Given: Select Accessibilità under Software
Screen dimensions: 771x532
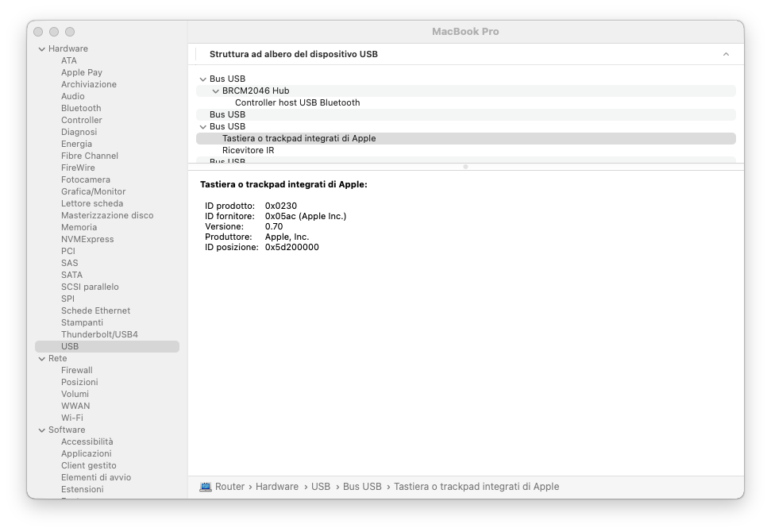Looking at the screenshot, I should (87, 441).
